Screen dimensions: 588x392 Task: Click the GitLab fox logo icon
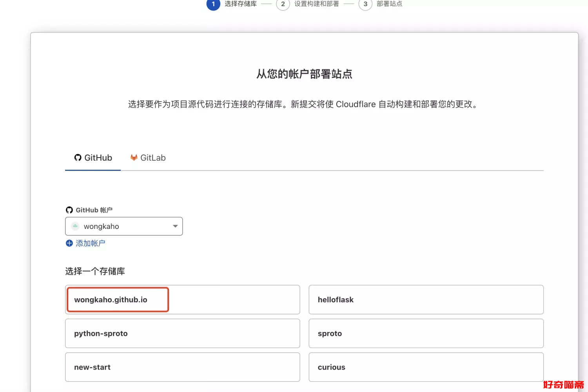134,158
